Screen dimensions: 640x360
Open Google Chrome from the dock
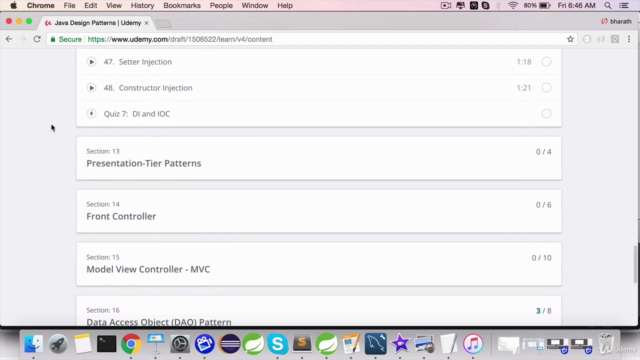tap(131, 344)
